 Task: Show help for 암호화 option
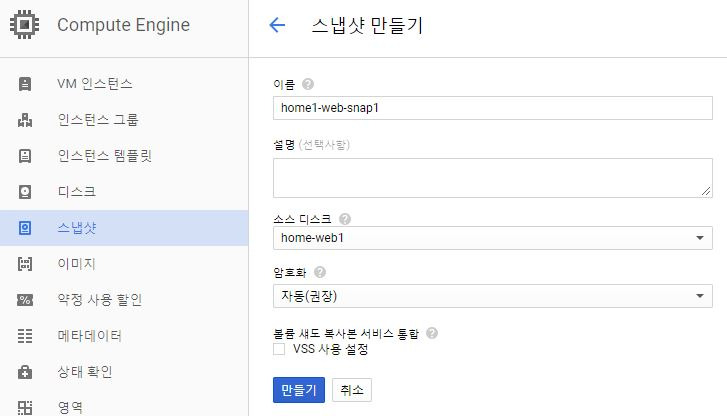pyautogui.click(x=320, y=272)
